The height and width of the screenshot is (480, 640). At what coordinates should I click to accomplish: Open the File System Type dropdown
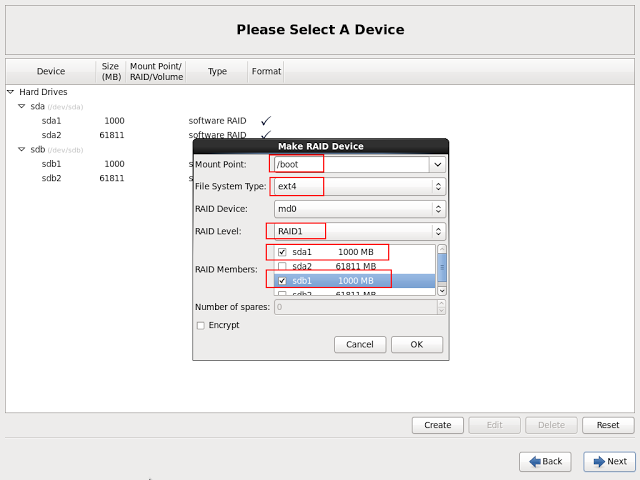pos(360,186)
